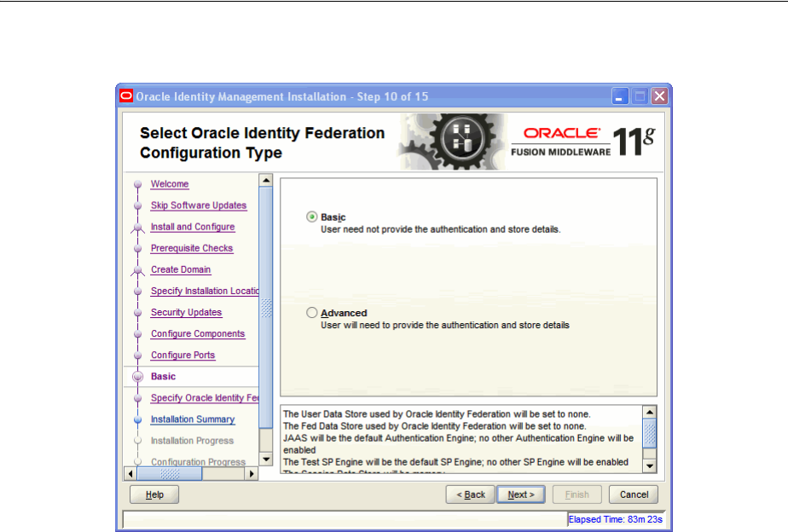
Task: Click 'User need not provide' description text
Action: pos(441,229)
